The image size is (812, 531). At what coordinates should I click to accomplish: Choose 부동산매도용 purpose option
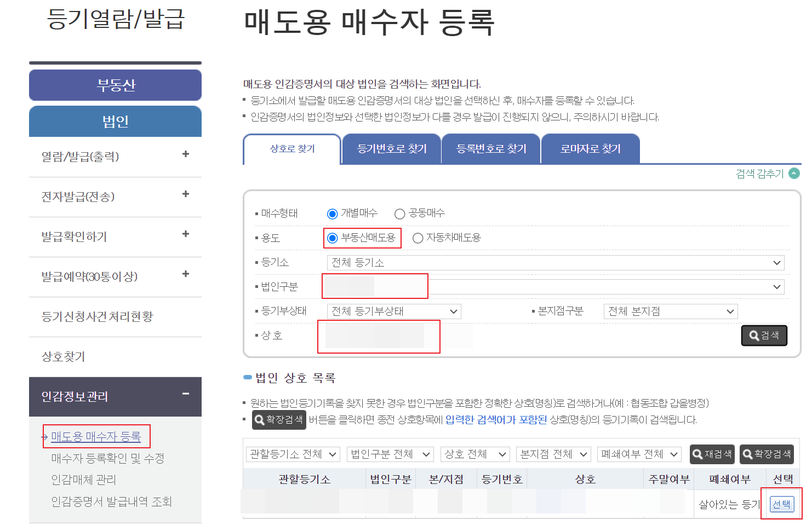point(332,238)
